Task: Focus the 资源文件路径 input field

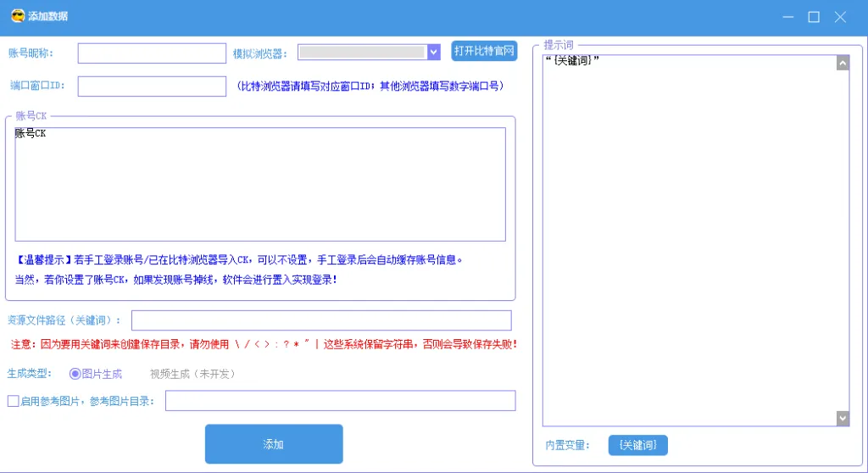Action: pyautogui.click(x=321, y=320)
